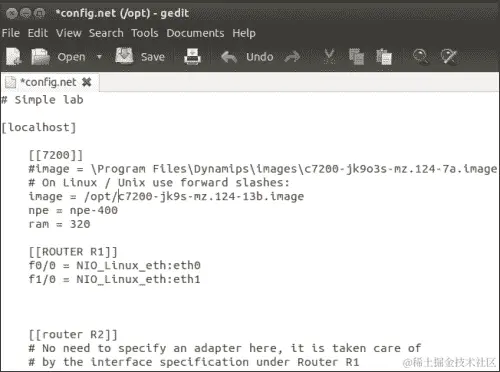Open the Find and Replace icon
The image size is (500, 372).
coord(449,56)
